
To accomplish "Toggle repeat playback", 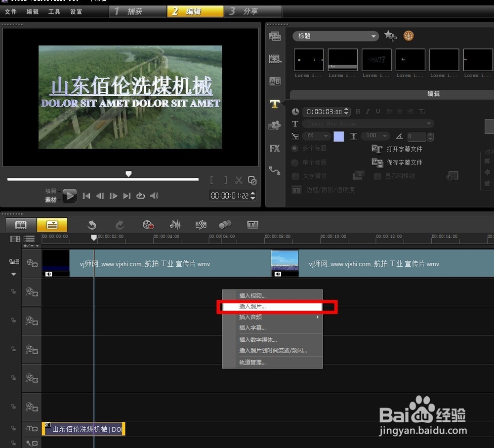I will coord(140,196).
